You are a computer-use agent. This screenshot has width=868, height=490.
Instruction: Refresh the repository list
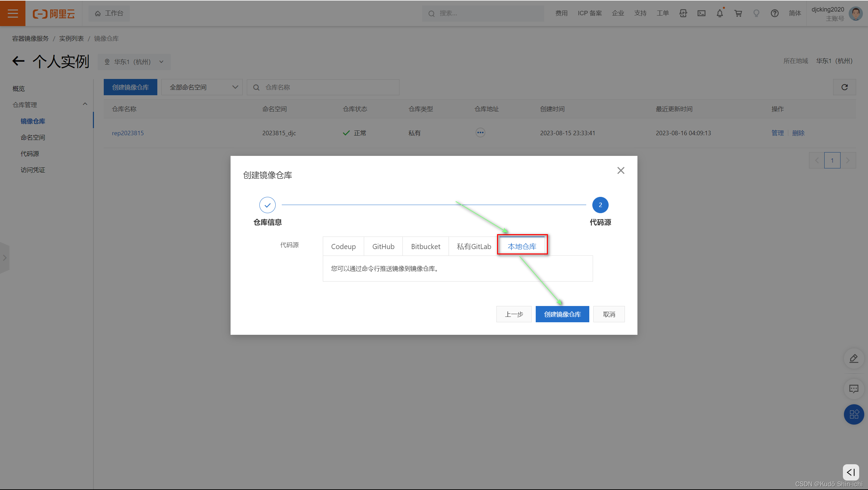(844, 87)
